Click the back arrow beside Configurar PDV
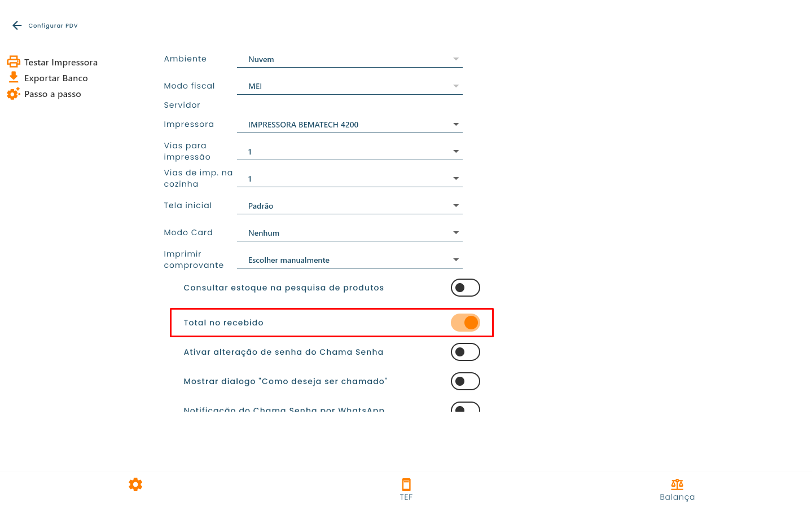 click(x=17, y=25)
